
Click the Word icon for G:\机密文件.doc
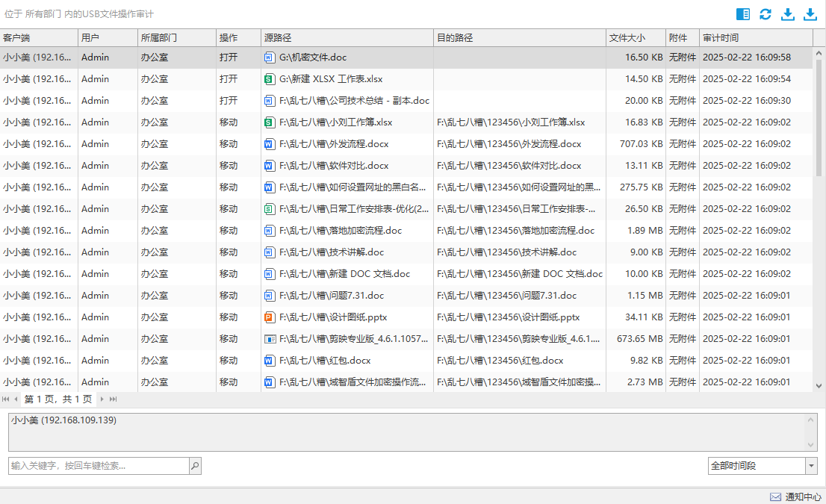270,57
